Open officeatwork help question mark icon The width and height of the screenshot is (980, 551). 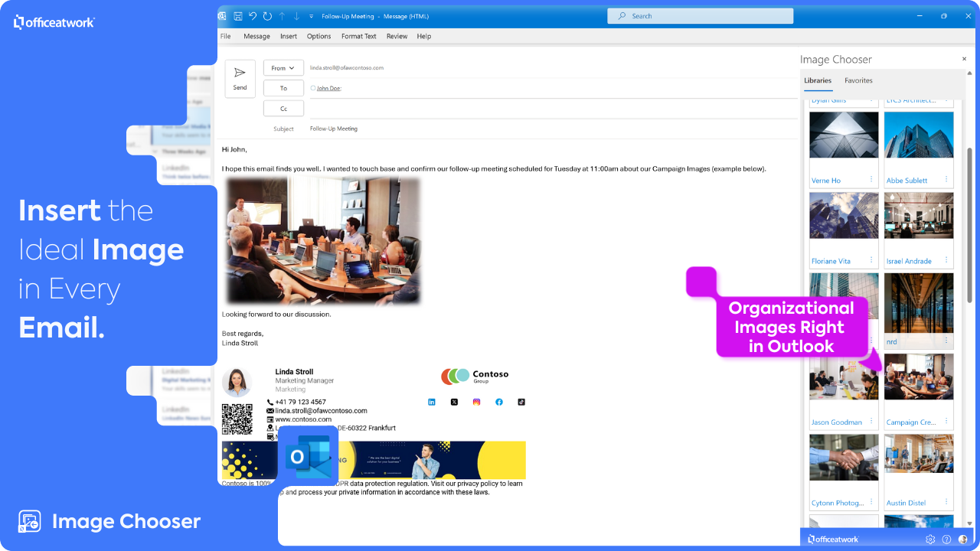(946, 540)
